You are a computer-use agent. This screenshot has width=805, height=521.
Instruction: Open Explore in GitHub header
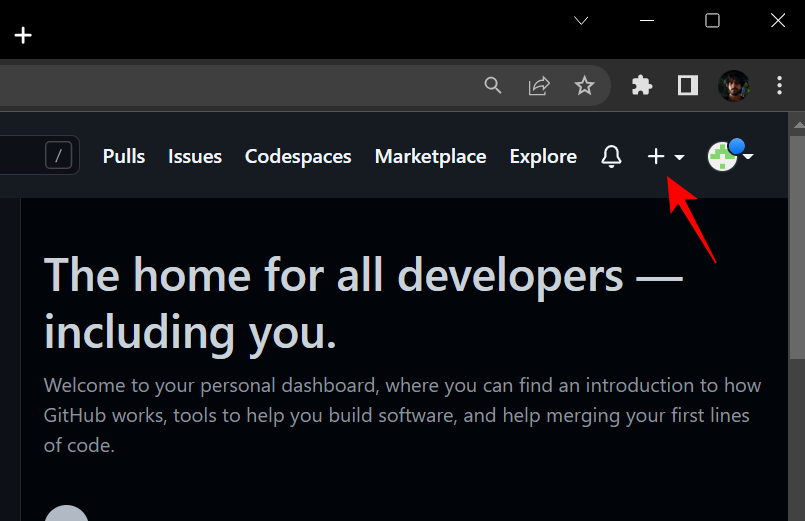point(543,157)
